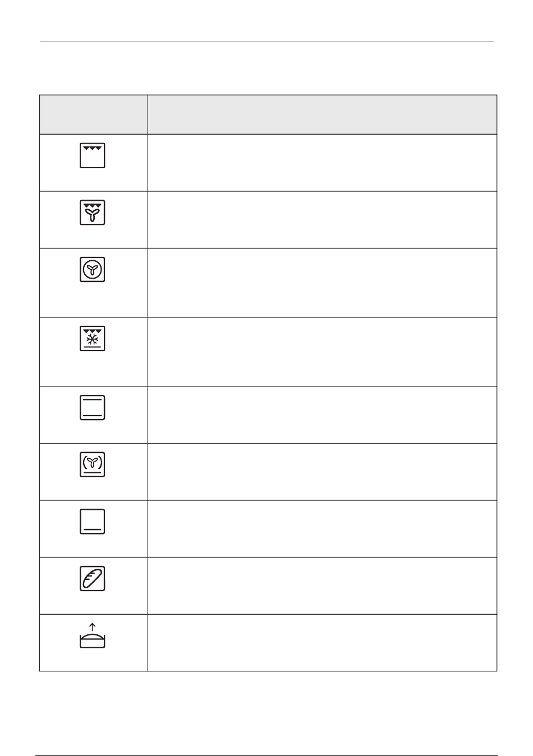Select the dough rising arrow icon

(x=93, y=636)
